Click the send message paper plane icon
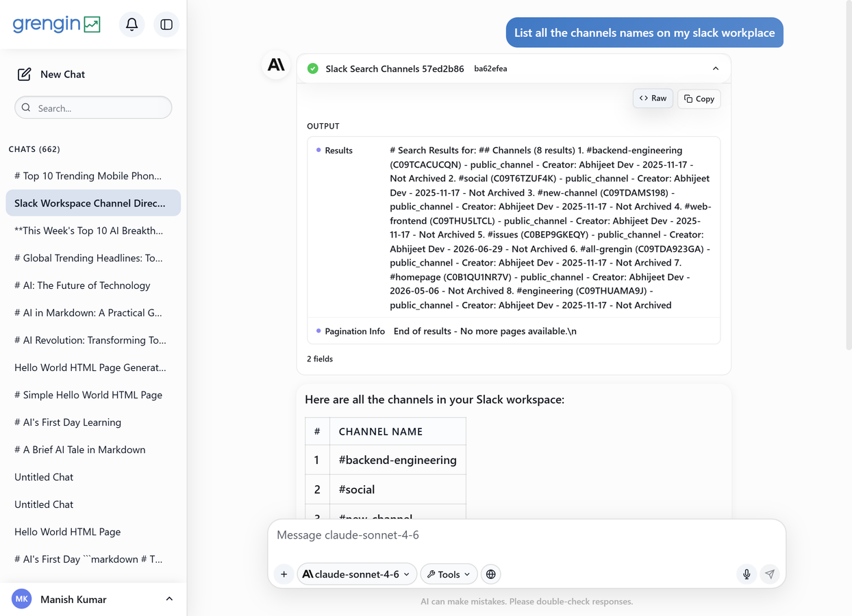The width and height of the screenshot is (852, 616). pos(770,574)
